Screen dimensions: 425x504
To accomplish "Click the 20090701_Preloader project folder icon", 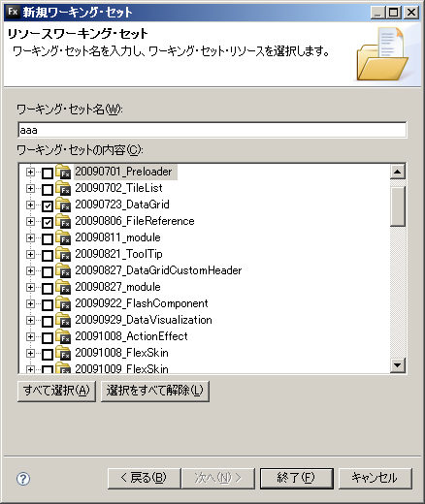I will [63, 172].
